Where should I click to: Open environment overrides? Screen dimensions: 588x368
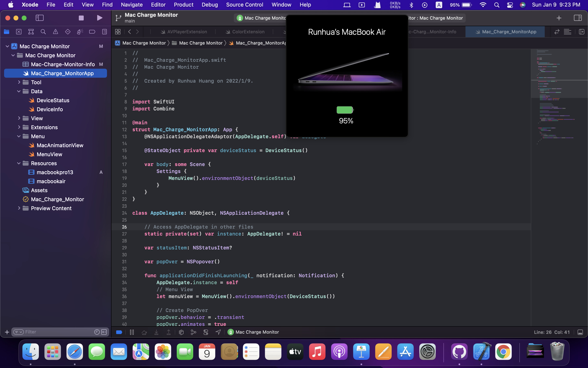click(206, 332)
